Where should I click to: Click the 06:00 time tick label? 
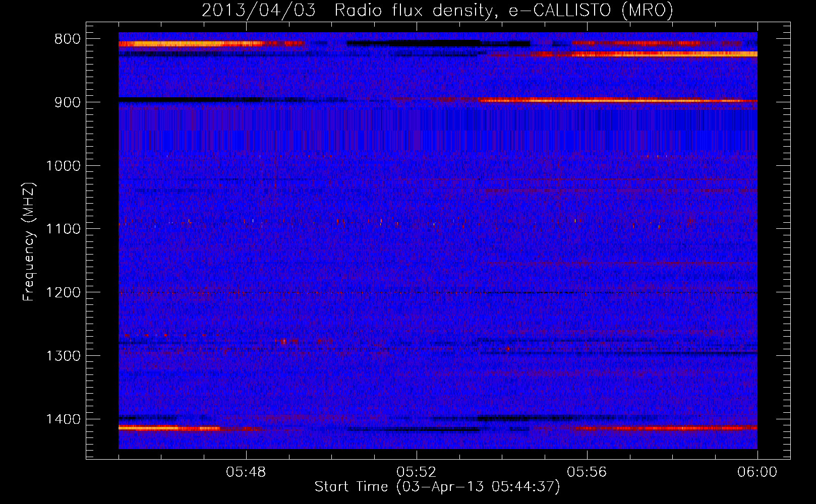pyautogui.click(x=757, y=472)
